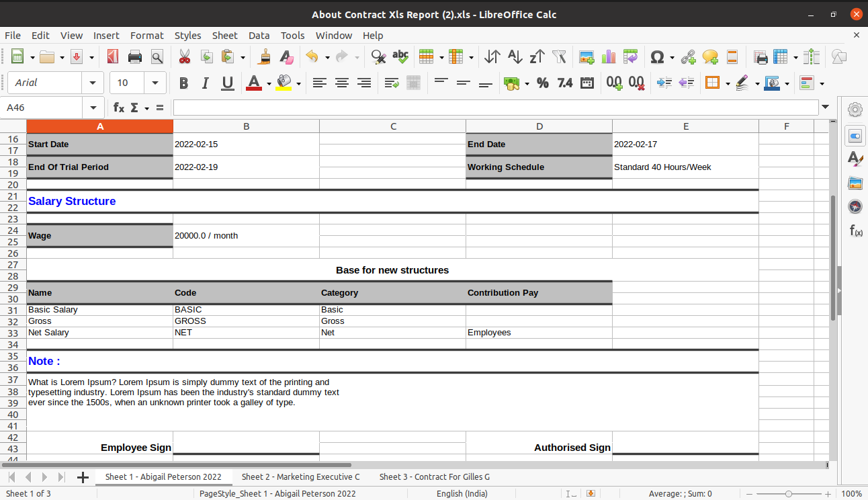This screenshot has width=868, height=500.
Task: Open the Paste options dropdown arrow
Action: pyautogui.click(x=243, y=58)
